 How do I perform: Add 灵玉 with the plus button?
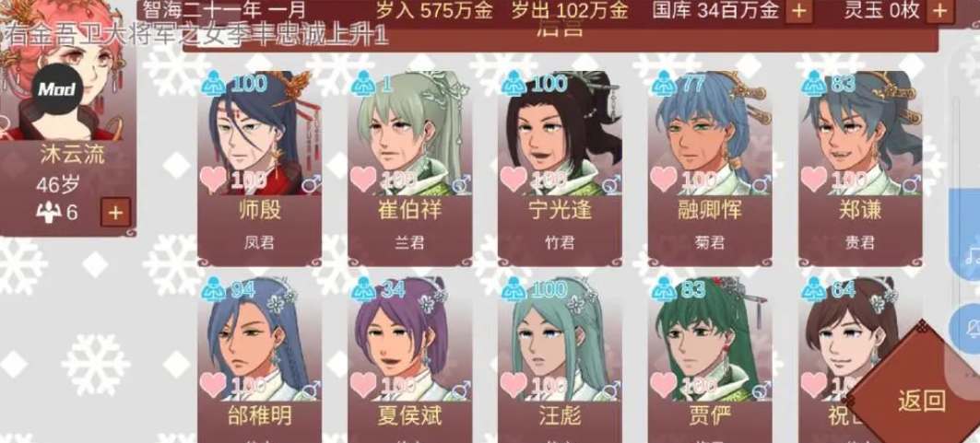point(939,10)
